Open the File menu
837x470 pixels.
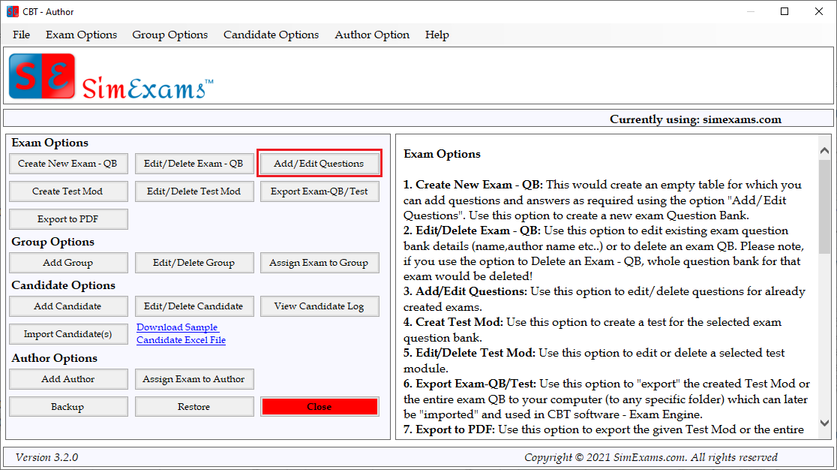coord(21,35)
